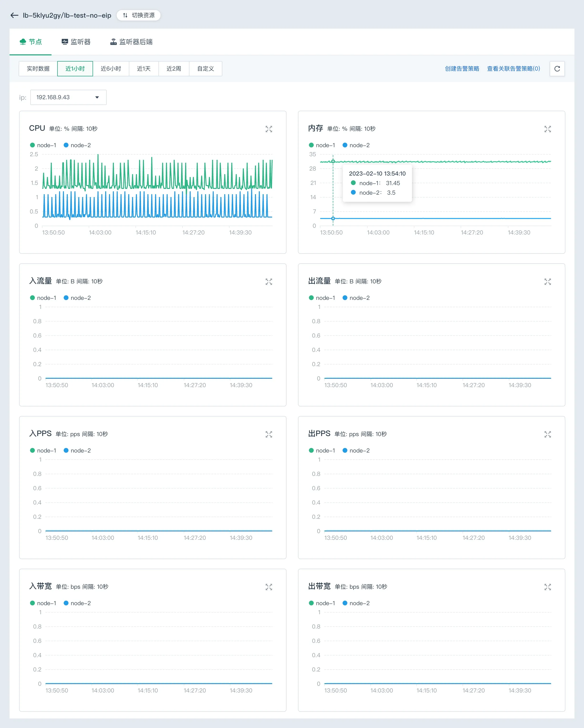Image resolution: width=584 pixels, height=728 pixels.
Task: Expand the 入带宽 chart to fullscreen
Action: pyautogui.click(x=269, y=587)
